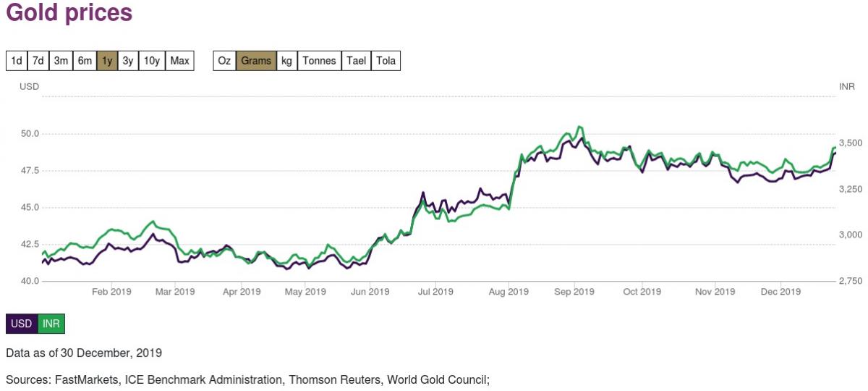Select the 1d time range

(17, 61)
